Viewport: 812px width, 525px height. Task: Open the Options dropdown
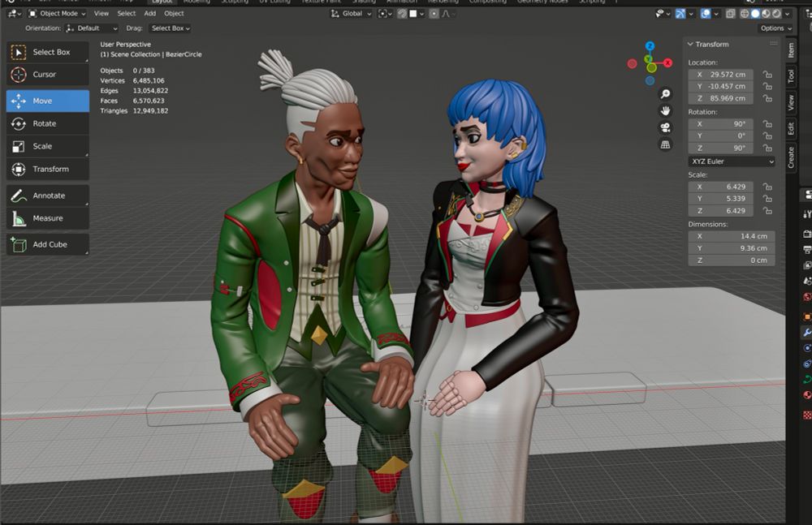click(775, 28)
